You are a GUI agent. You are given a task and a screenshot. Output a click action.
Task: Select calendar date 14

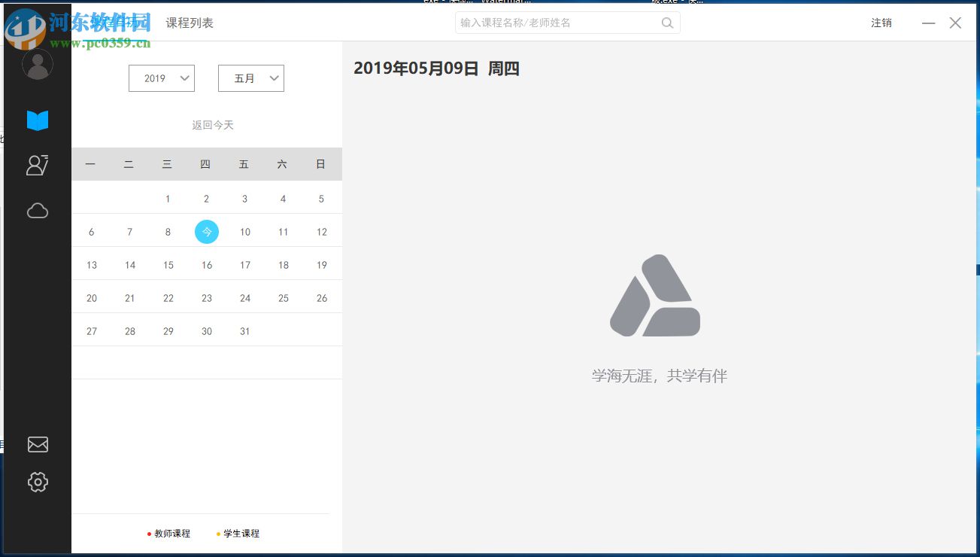(x=130, y=265)
